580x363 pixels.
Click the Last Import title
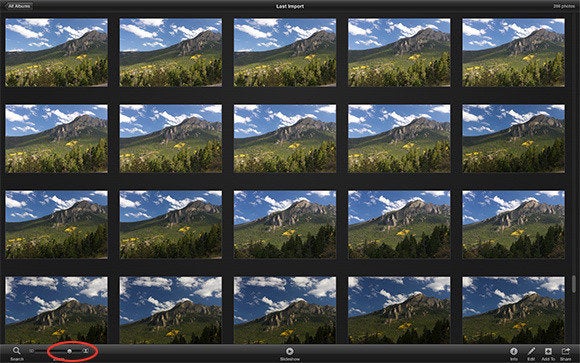click(290, 6)
